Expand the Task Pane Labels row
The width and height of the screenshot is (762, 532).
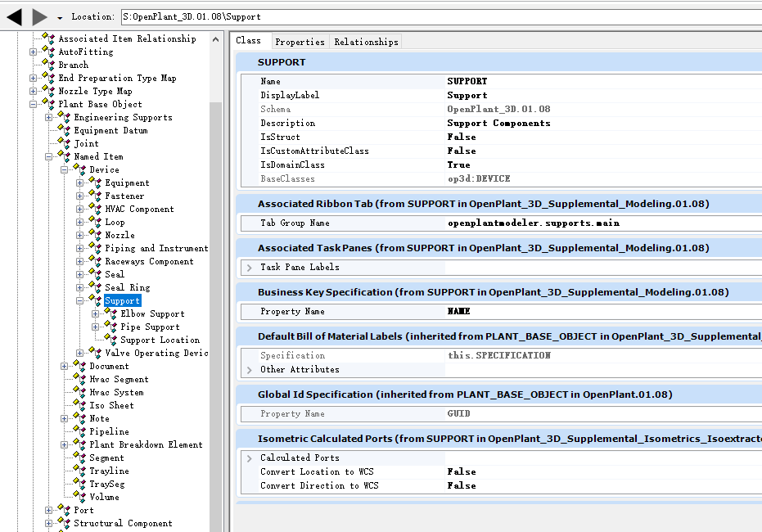point(249,267)
